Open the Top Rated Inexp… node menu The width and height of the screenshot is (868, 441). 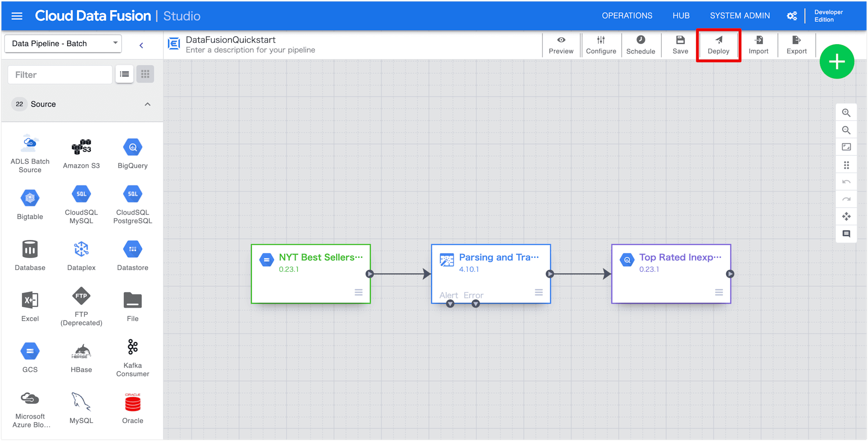coord(719,292)
